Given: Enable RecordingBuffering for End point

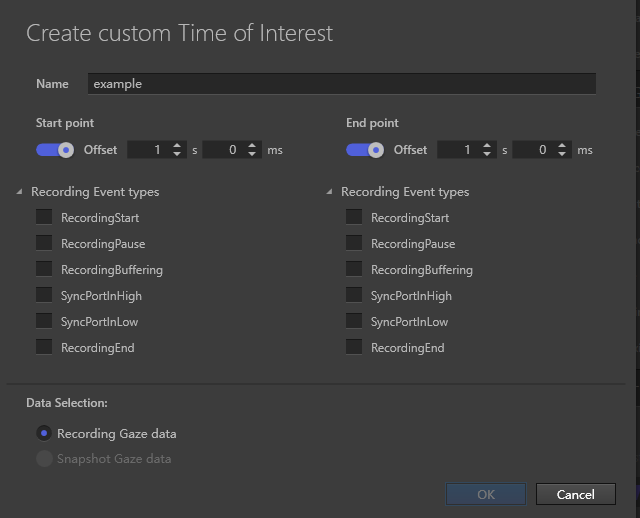Looking at the screenshot, I should pos(354,269).
